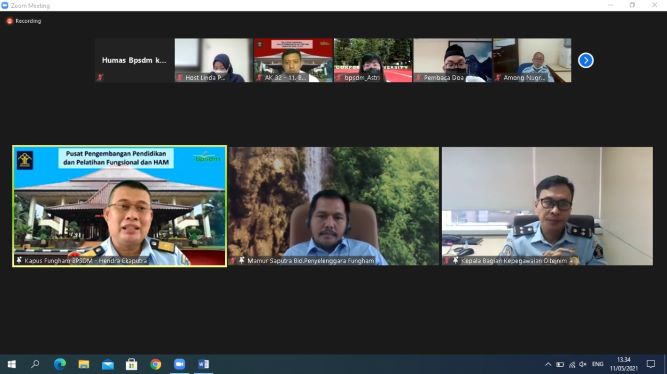This screenshot has height=374, width=667.
Task: Open Google Chrome from the taskbar
Action: tap(156, 364)
